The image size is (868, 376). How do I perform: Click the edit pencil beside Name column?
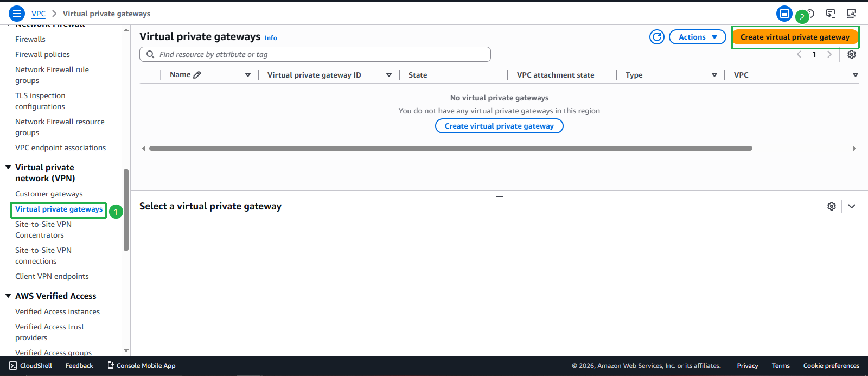[x=197, y=75]
